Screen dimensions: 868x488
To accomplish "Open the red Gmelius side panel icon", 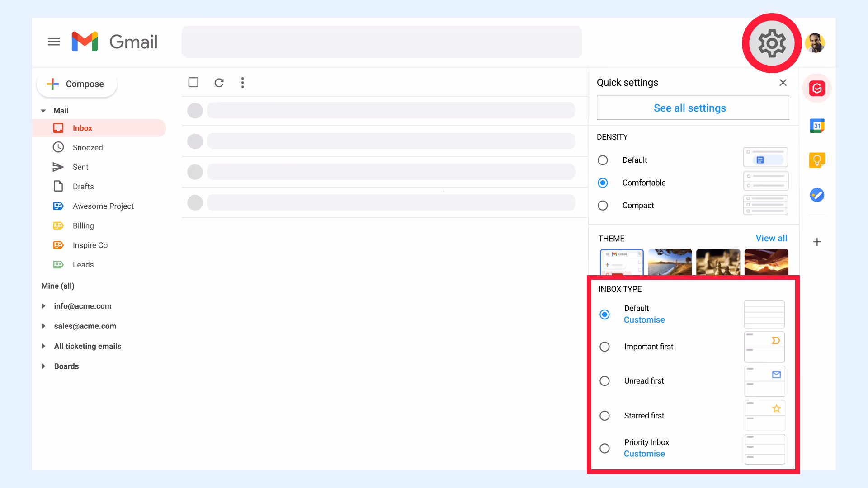I will (x=817, y=88).
